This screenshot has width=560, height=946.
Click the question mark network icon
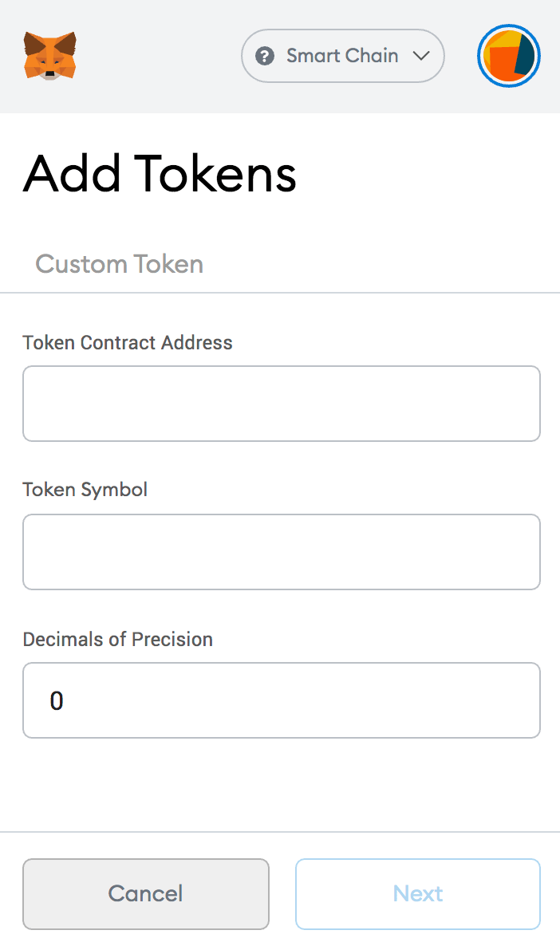pyautogui.click(x=264, y=56)
